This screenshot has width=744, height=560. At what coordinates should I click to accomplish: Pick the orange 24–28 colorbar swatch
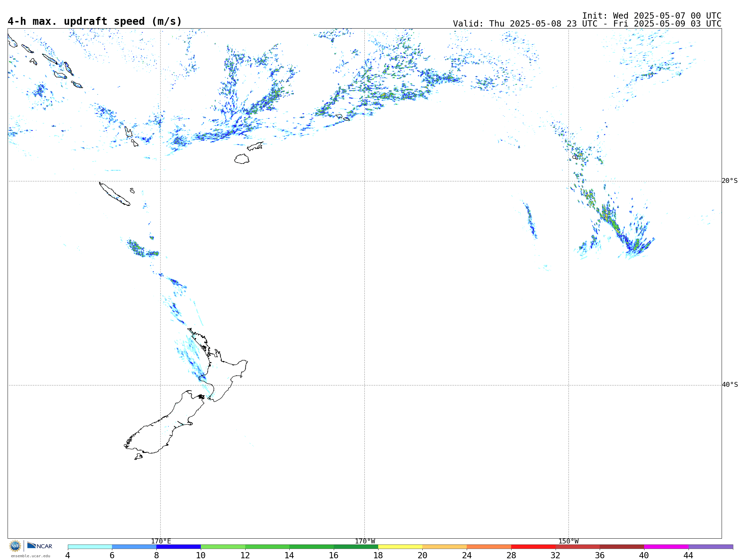[489, 547]
